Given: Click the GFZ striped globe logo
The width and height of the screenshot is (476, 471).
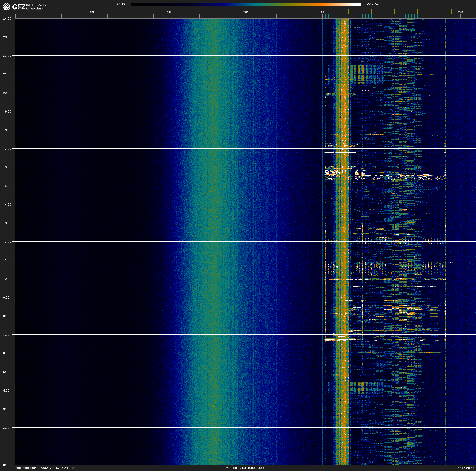Looking at the screenshot, I should [x=7, y=7].
